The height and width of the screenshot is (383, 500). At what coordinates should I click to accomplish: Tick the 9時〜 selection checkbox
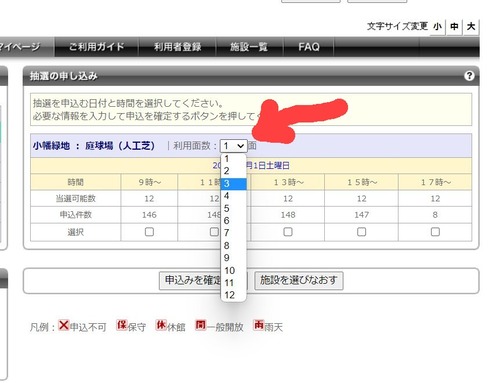[x=149, y=232]
